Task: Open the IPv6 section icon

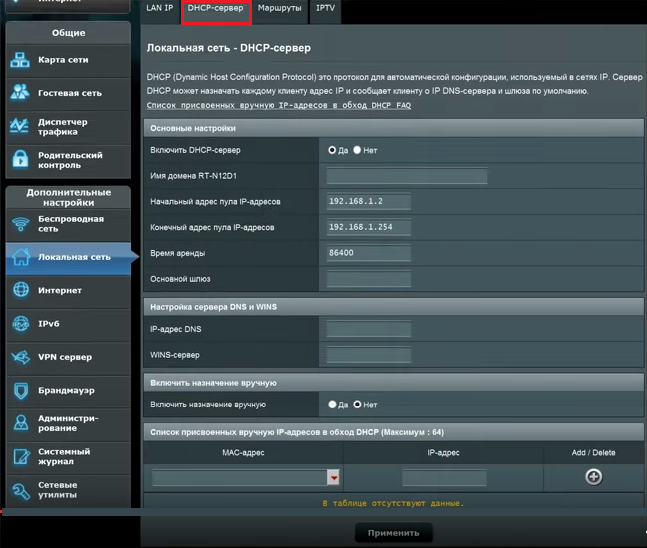Action: click(x=21, y=324)
